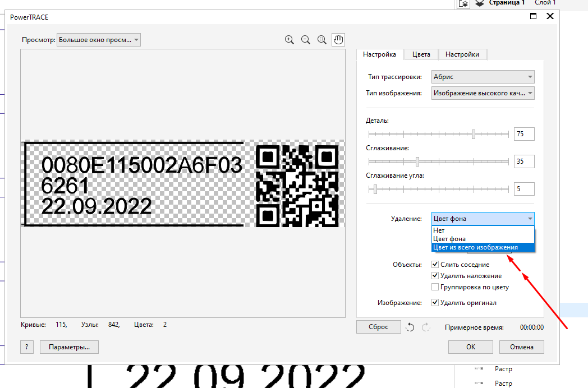588x388 pixels.
Task: Click the 0080E115002A6F03 text in preview
Action: point(142,165)
